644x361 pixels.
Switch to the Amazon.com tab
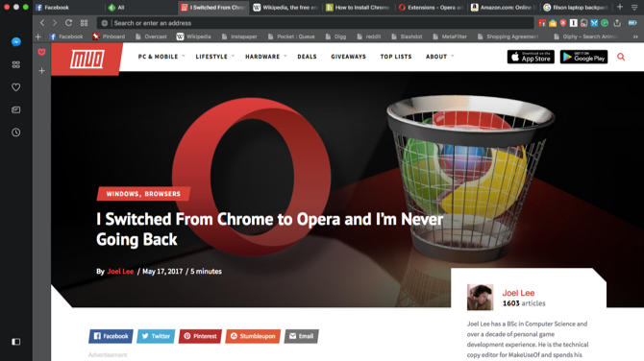click(503, 8)
